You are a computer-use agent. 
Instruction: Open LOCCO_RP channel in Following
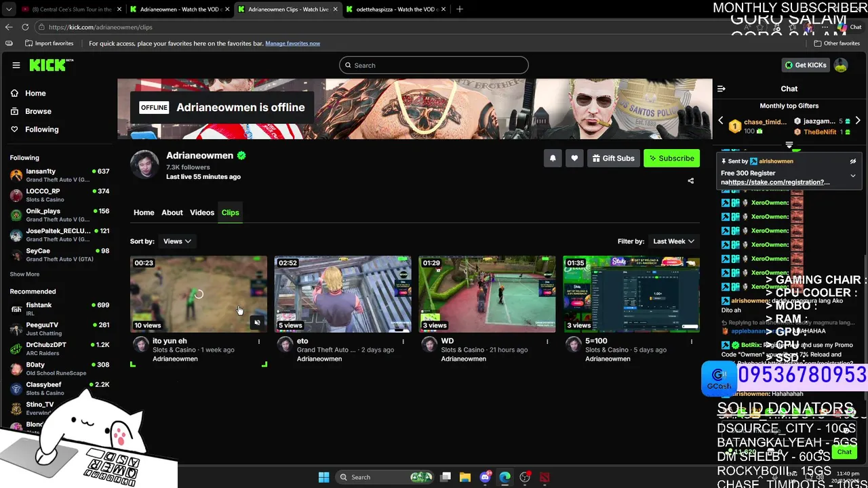[60, 195]
